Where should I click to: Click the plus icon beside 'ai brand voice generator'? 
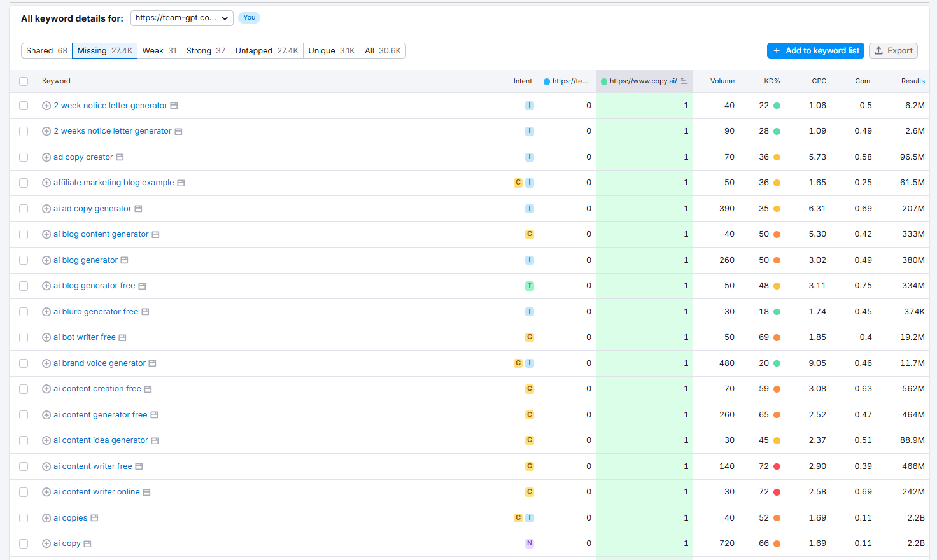point(46,363)
